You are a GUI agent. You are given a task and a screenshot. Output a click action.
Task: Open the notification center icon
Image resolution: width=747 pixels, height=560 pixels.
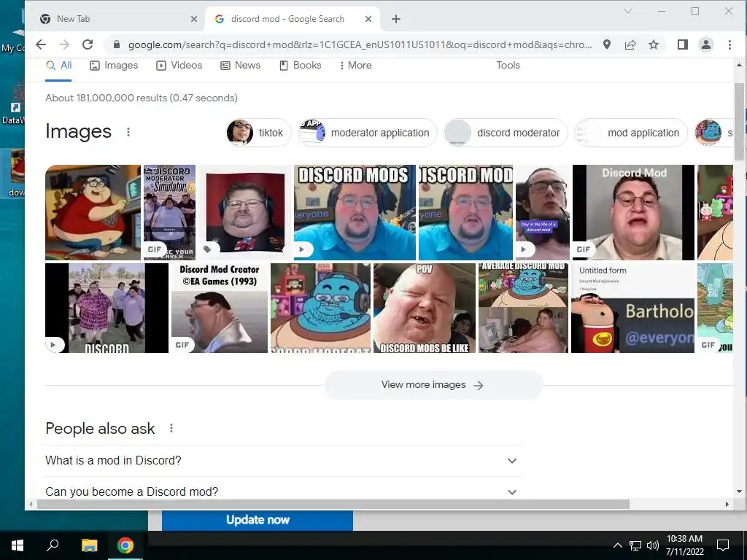(x=723, y=545)
